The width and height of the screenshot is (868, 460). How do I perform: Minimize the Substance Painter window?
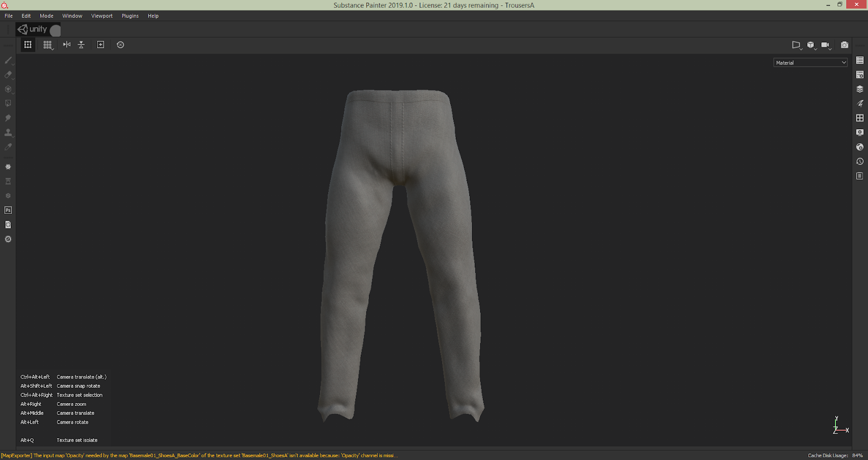click(828, 5)
